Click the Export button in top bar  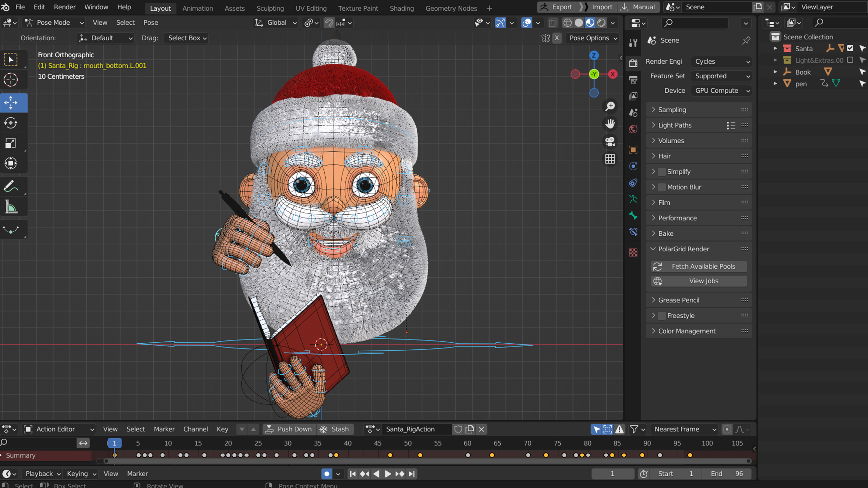click(557, 7)
